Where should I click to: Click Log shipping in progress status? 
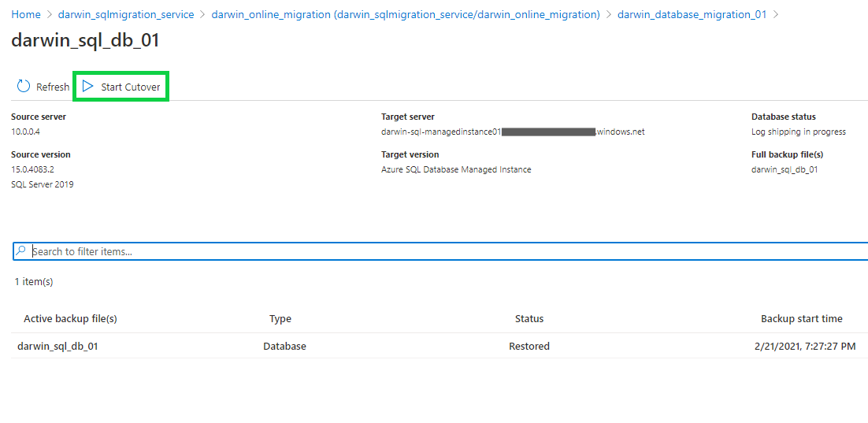point(798,132)
